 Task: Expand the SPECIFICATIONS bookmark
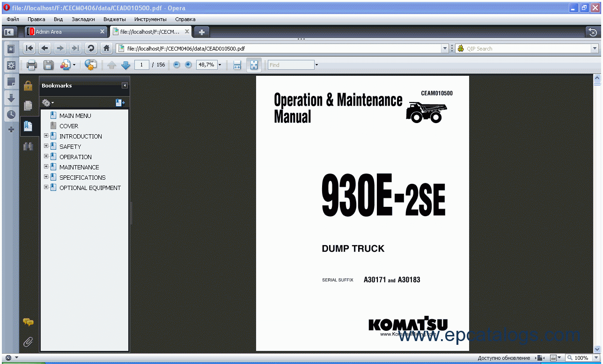point(46,177)
